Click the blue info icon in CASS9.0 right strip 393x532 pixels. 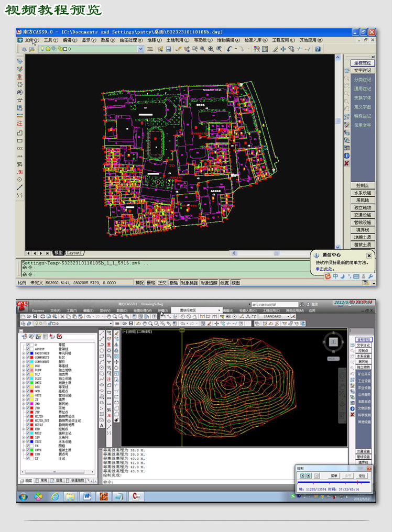pos(346,156)
